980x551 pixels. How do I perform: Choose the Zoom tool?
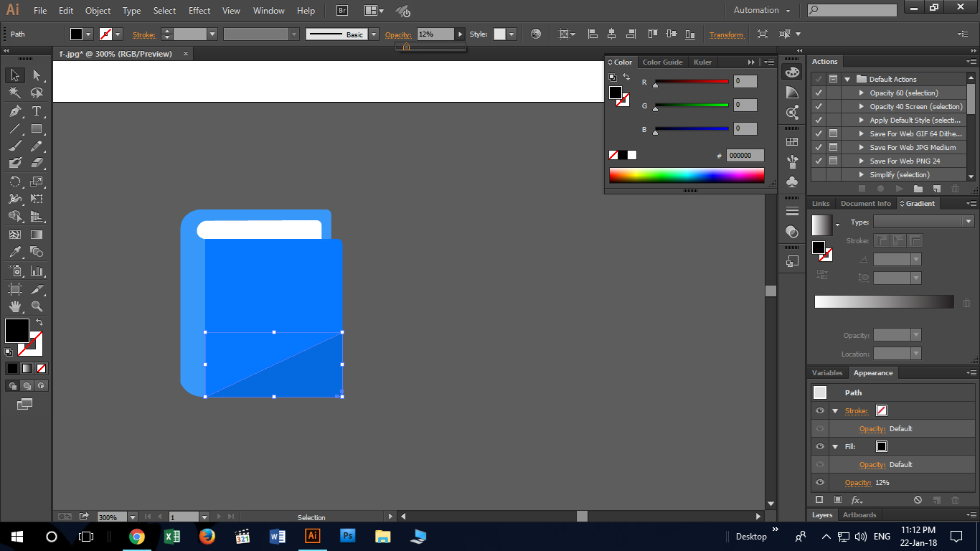37,306
